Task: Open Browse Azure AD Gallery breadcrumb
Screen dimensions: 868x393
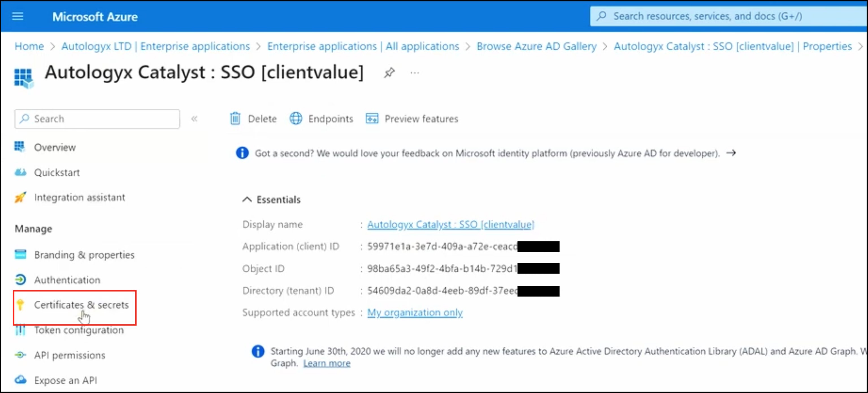Action: tap(537, 46)
